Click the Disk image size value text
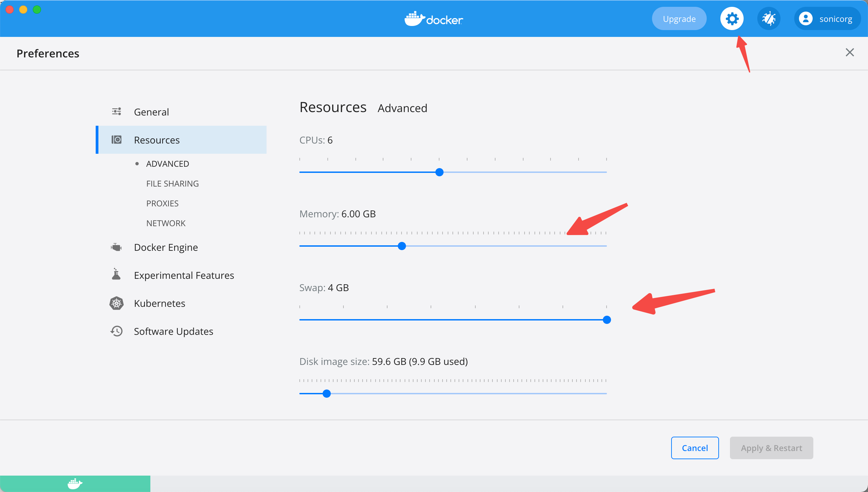Image resolution: width=868 pixels, height=492 pixels. click(420, 361)
